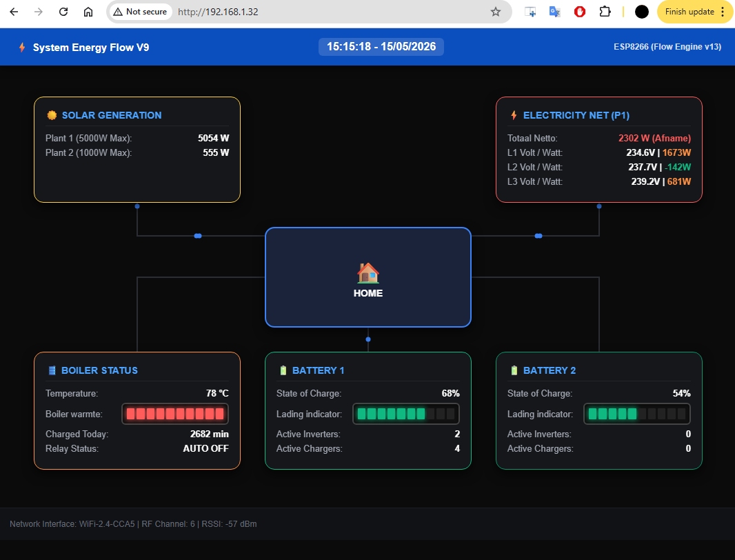
Task: Open the red ad-blocker extension icon
Action: tap(580, 12)
